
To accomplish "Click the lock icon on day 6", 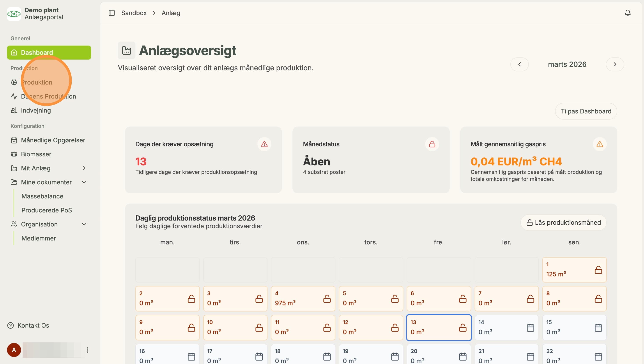I will tap(463, 299).
